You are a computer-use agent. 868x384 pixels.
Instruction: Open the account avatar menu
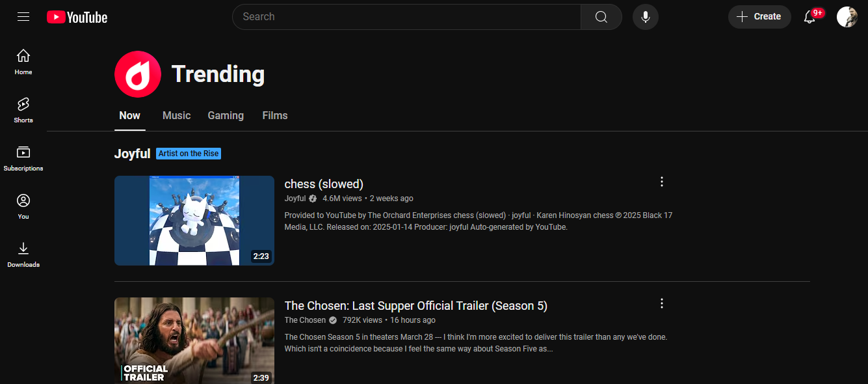tap(847, 17)
